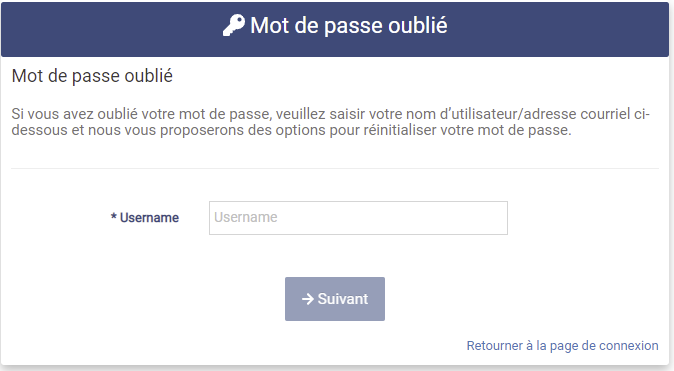Click the key icon in the header

tap(234, 25)
